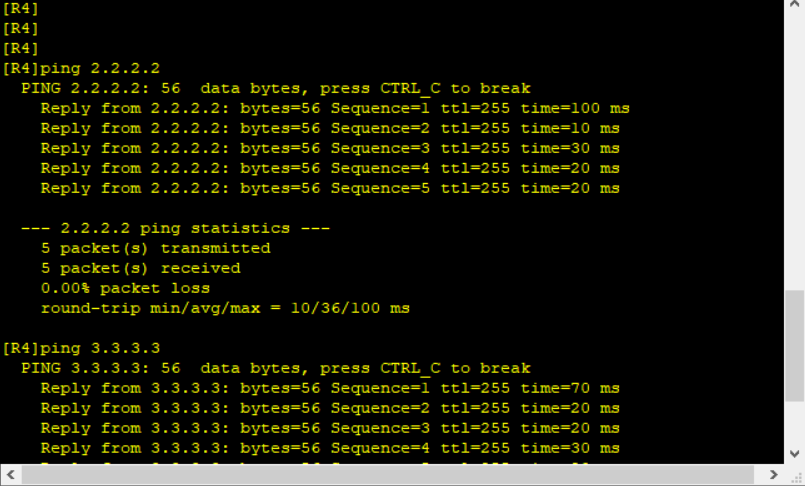Click the "--- 2.2.2.2 ping statistics ---" header
Screen dimensions: 805x486
coord(175,228)
